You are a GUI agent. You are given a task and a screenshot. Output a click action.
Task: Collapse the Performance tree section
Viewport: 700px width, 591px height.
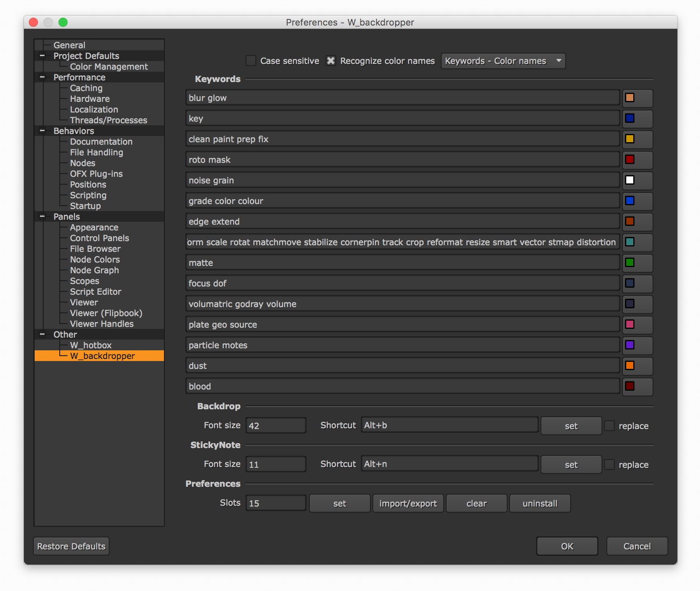tap(42, 77)
